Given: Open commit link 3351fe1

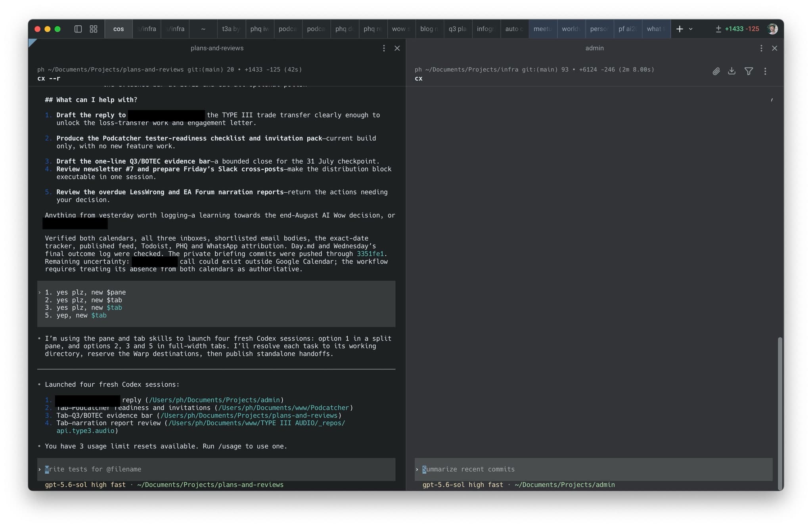Looking at the screenshot, I should click(x=370, y=254).
